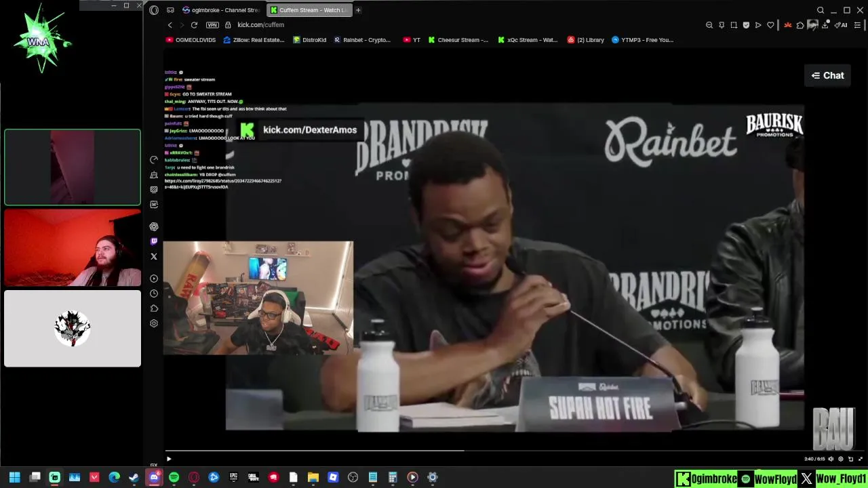868x488 pixels.
Task: Open xQc Stream bookmark
Action: point(528,40)
